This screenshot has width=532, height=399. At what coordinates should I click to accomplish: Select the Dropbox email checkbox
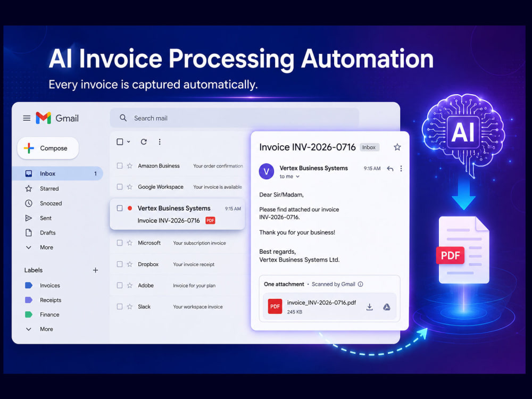[x=119, y=264]
